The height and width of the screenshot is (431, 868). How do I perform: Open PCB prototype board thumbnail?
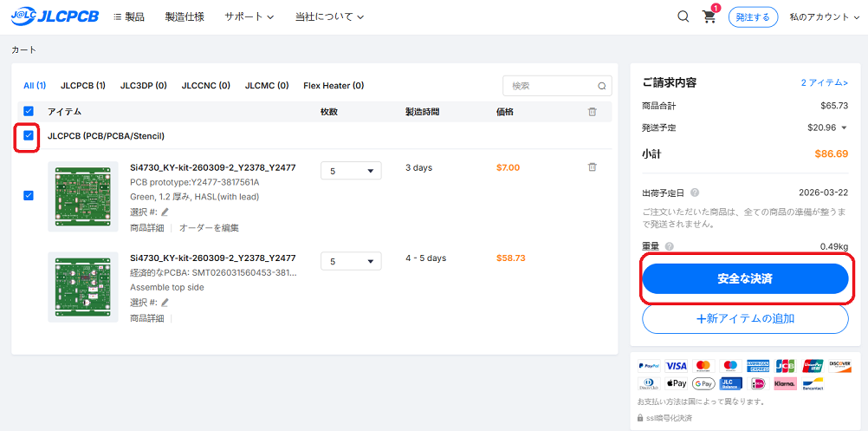(x=83, y=196)
